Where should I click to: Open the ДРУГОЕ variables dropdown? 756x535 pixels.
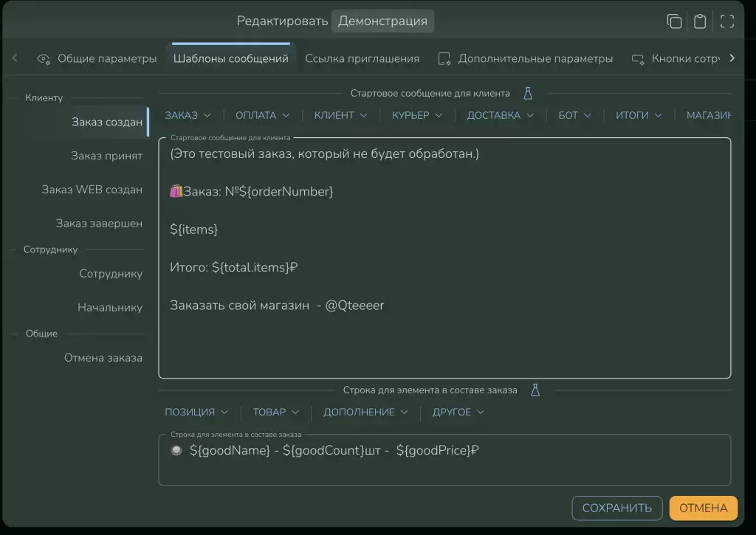pyautogui.click(x=458, y=412)
